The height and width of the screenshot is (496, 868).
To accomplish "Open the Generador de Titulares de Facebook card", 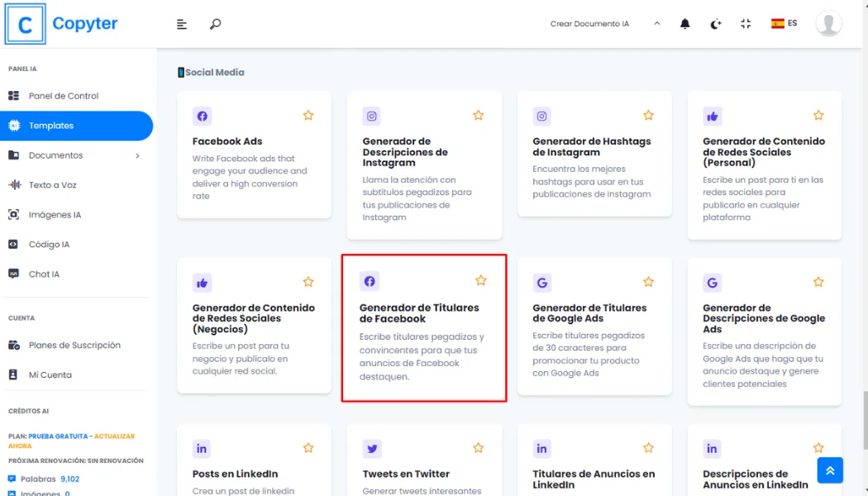I will pyautogui.click(x=423, y=328).
